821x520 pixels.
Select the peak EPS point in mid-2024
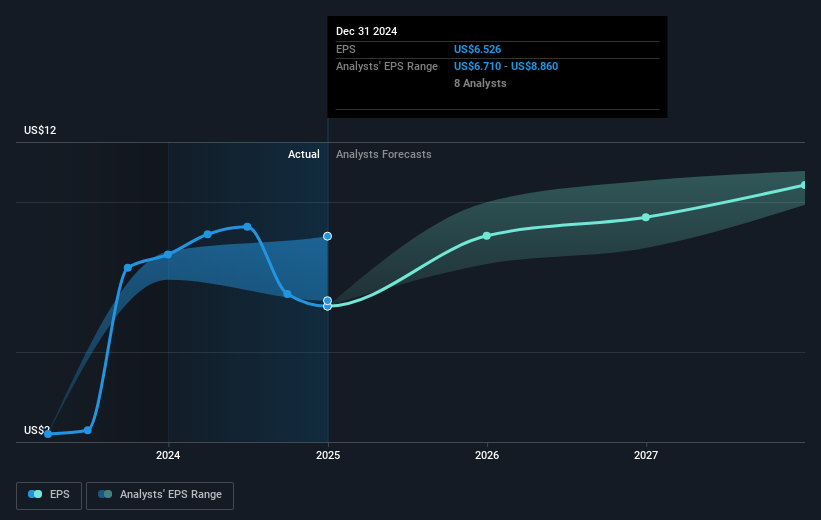coord(247,227)
